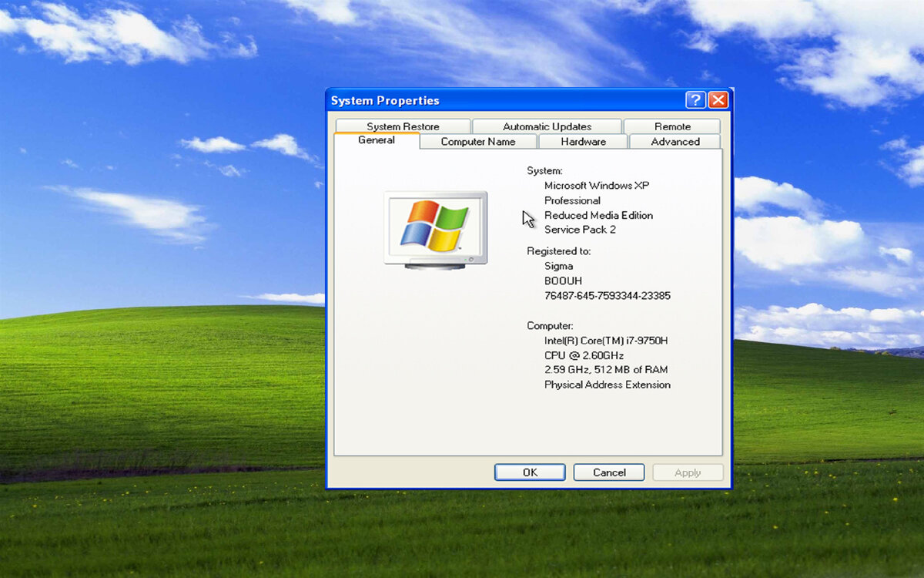Click the organization text 'BOOUH'

click(564, 281)
